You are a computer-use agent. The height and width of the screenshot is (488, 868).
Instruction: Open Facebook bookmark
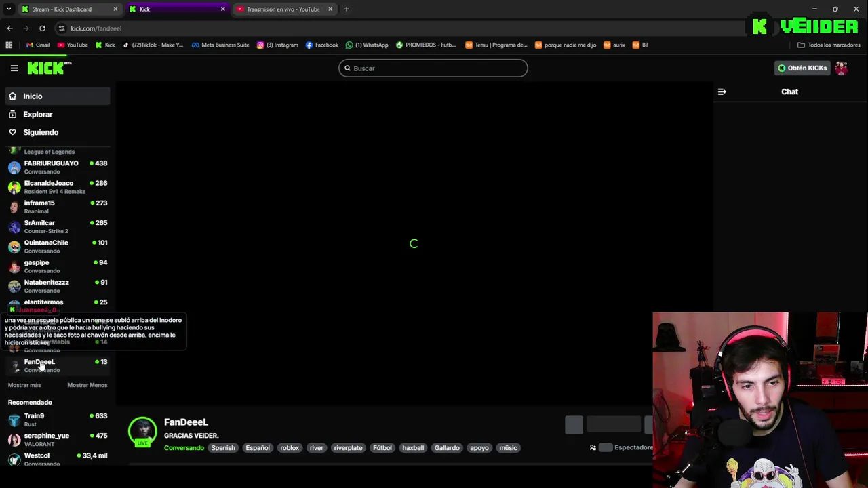322,45
